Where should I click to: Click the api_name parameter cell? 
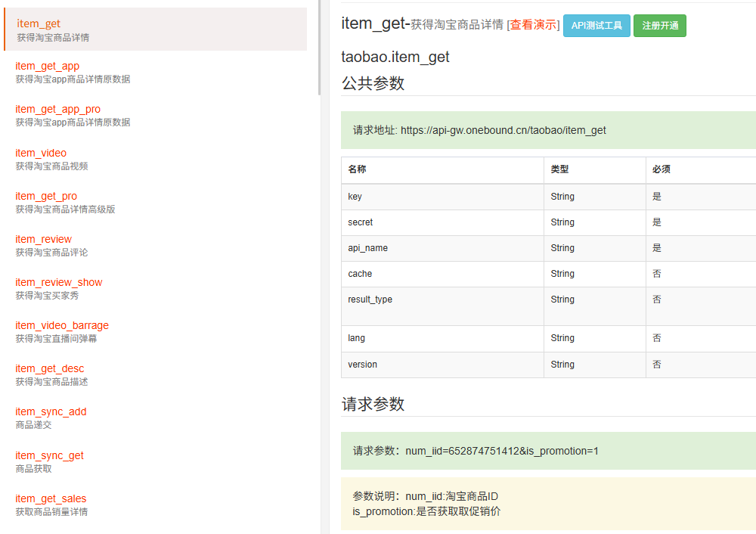(x=442, y=248)
